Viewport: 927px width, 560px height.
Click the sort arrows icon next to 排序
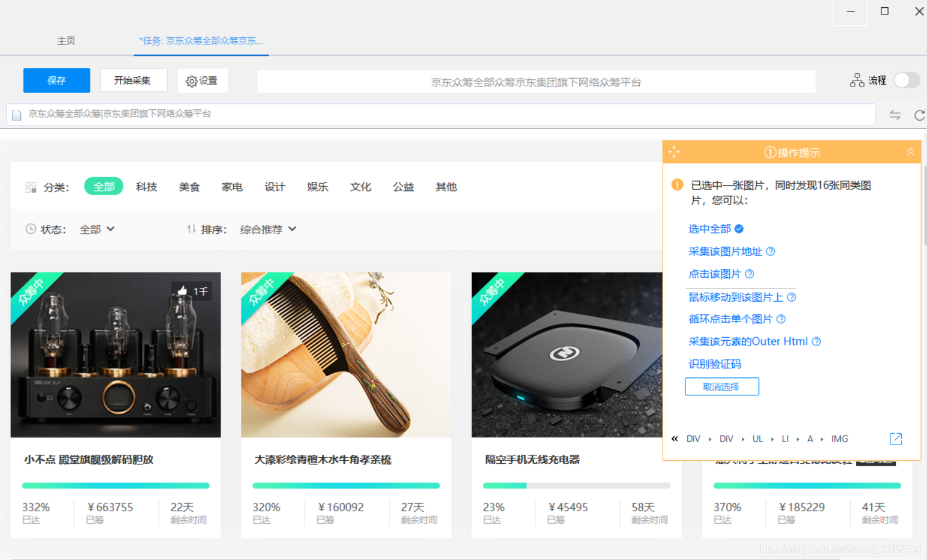click(x=191, y=229)
